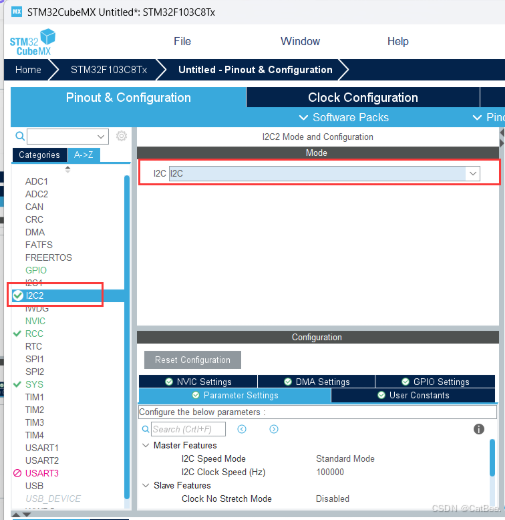Click the Reset Configuration button

[192, 360]
